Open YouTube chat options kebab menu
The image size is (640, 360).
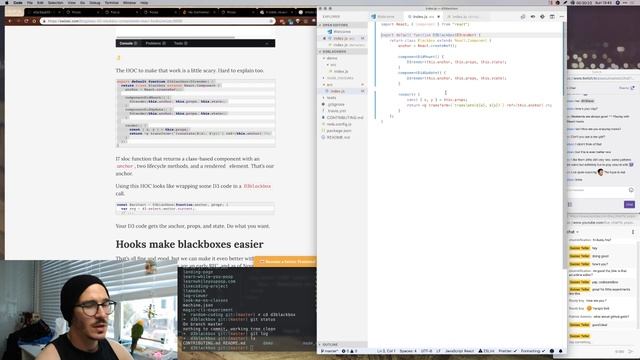tap(633, 232)
